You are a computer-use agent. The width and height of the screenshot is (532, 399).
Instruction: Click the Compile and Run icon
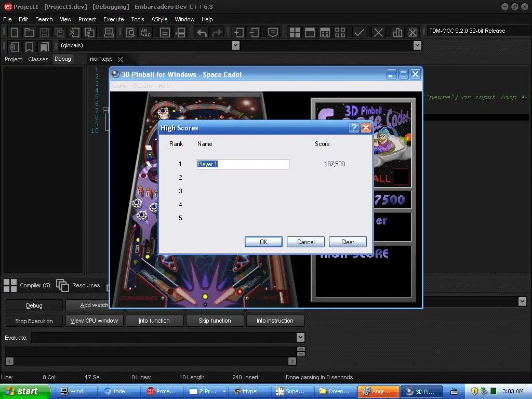coord(325,33)
